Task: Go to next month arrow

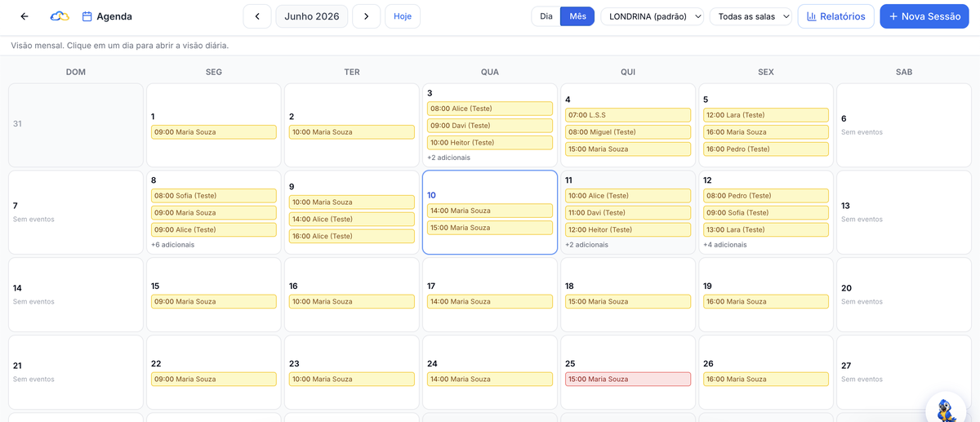Action: 367,16
